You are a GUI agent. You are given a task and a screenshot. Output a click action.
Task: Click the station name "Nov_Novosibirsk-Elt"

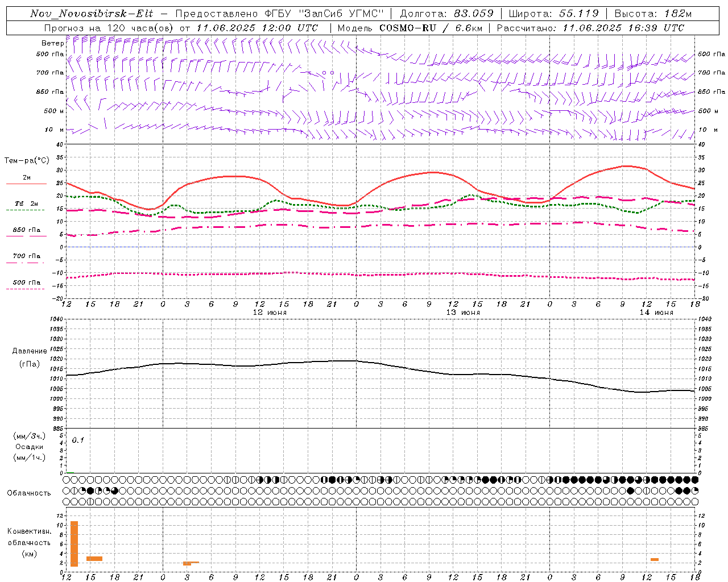pos(92,14)
